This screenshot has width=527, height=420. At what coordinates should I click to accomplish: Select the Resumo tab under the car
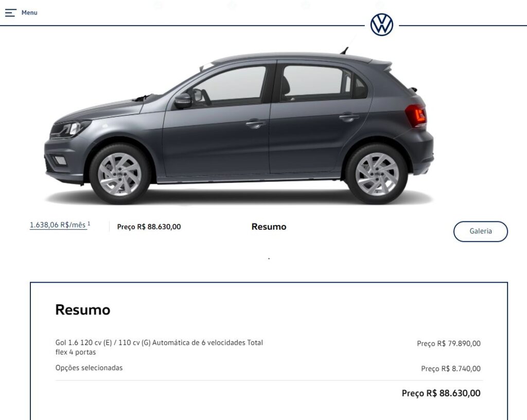pyautogui.click(x=269, y=227)
